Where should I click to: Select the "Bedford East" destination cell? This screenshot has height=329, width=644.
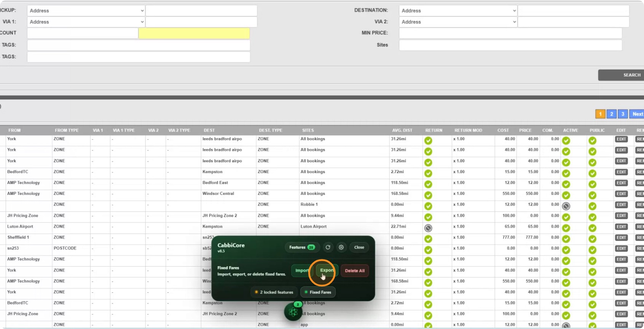215,182
